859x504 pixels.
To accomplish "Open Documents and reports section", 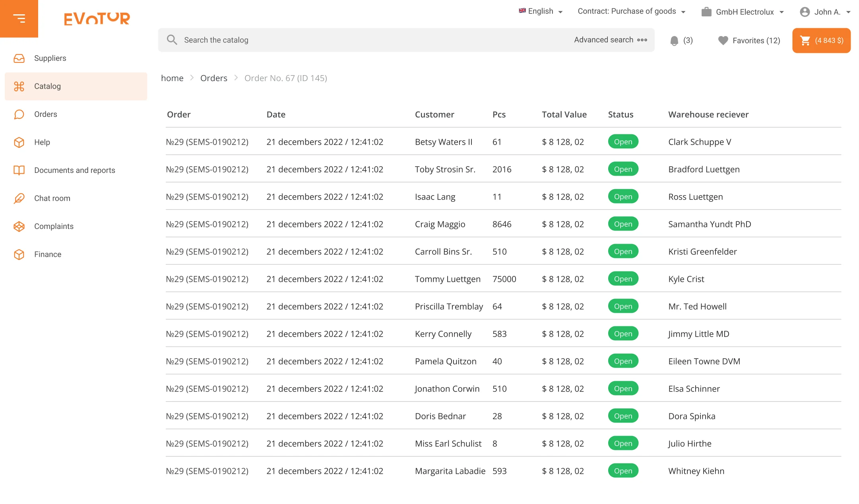I will click(x=76, y=170).
